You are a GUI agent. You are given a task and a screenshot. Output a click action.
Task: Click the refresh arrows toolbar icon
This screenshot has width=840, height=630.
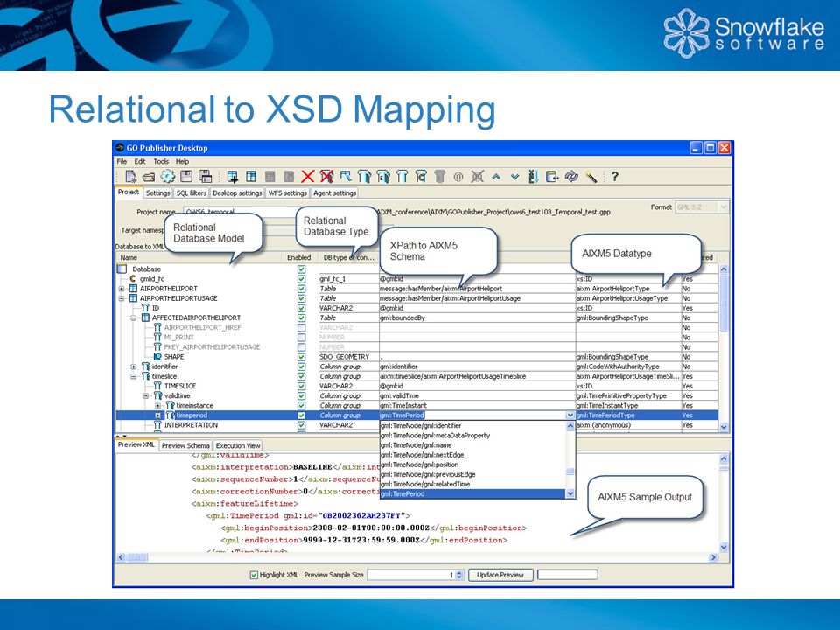[x=571, y=176]
